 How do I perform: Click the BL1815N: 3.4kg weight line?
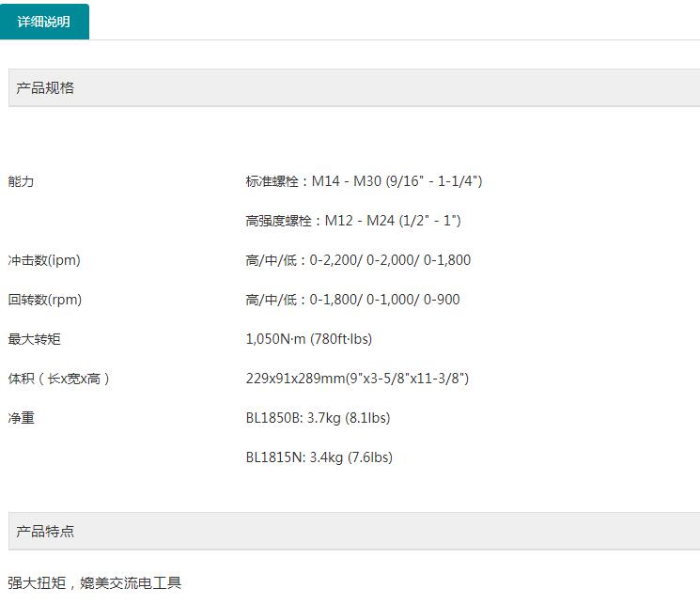(x=319, y=457)
